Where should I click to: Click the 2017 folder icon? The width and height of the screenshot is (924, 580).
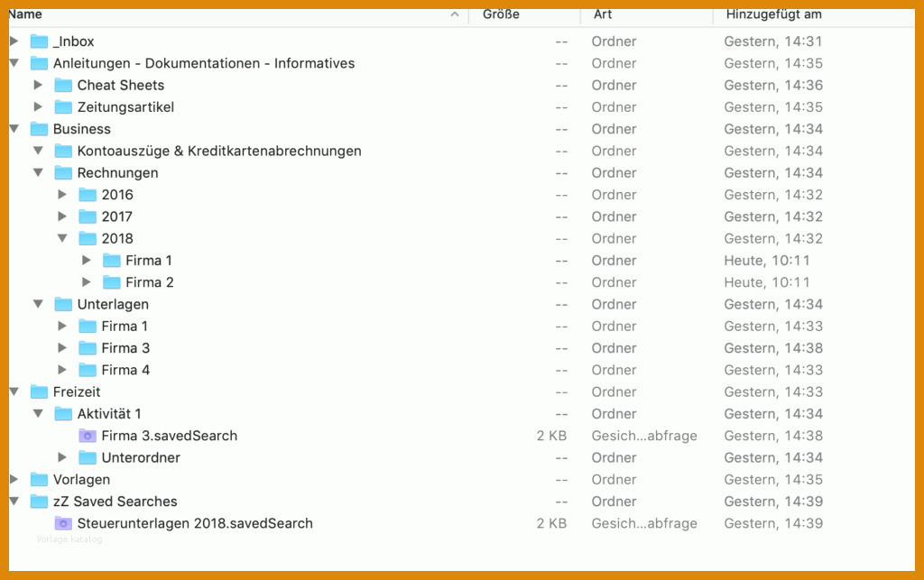click(88, 216)
